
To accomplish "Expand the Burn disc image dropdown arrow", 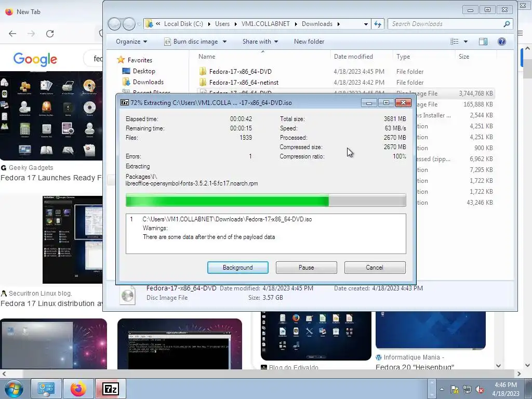I will click(x=224, y=42).
